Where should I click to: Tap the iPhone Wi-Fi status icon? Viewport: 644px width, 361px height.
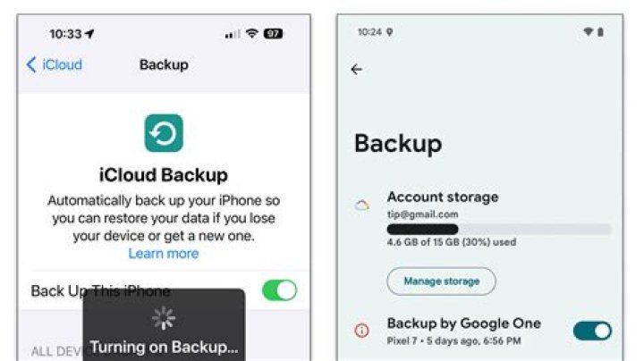tap(251, 34)
